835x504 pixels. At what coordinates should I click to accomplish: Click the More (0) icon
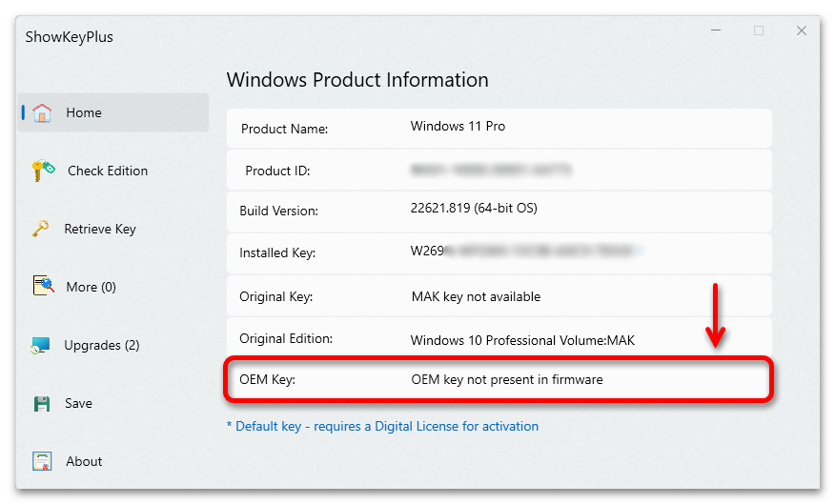pos(42,287)
